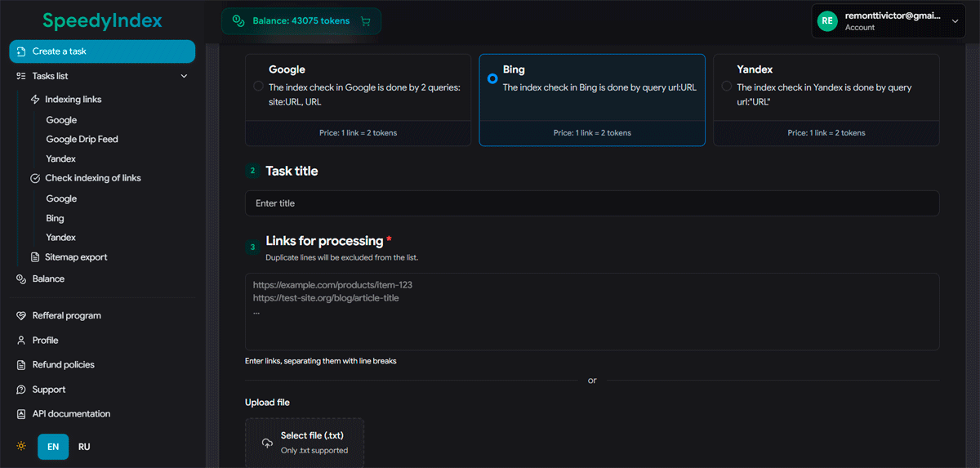Open Sitemap export page

click(76, 257)
